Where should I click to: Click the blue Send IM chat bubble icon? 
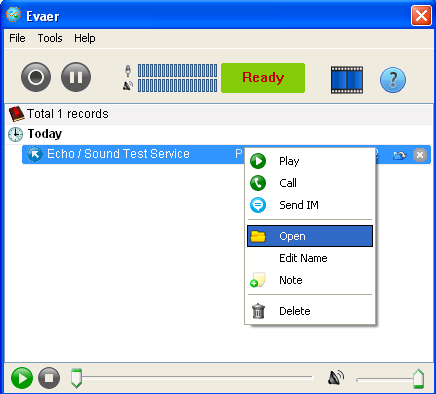[258, 205]
